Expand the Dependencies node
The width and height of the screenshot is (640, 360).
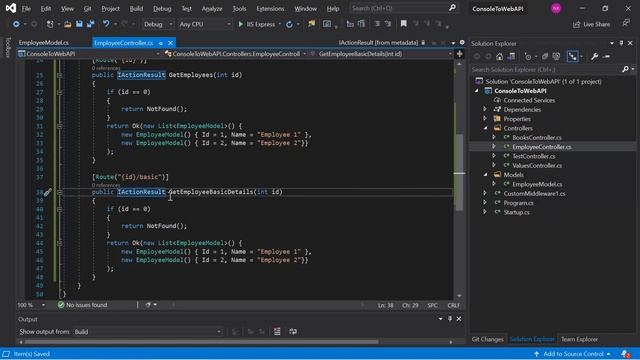point(485,109)
